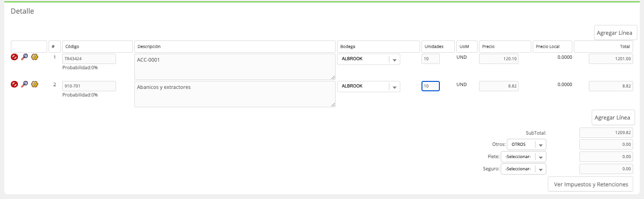The height and width of the screenshot is (199, 644).
Task: Open the Seguro -Seleccionar- dropdown
Action: click(523, 169)
